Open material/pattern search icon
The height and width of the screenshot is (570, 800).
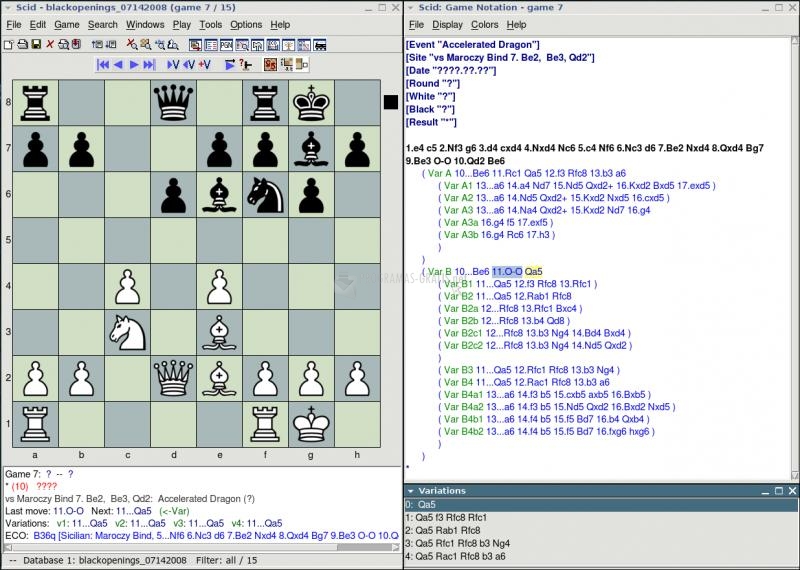coord(172,44)
